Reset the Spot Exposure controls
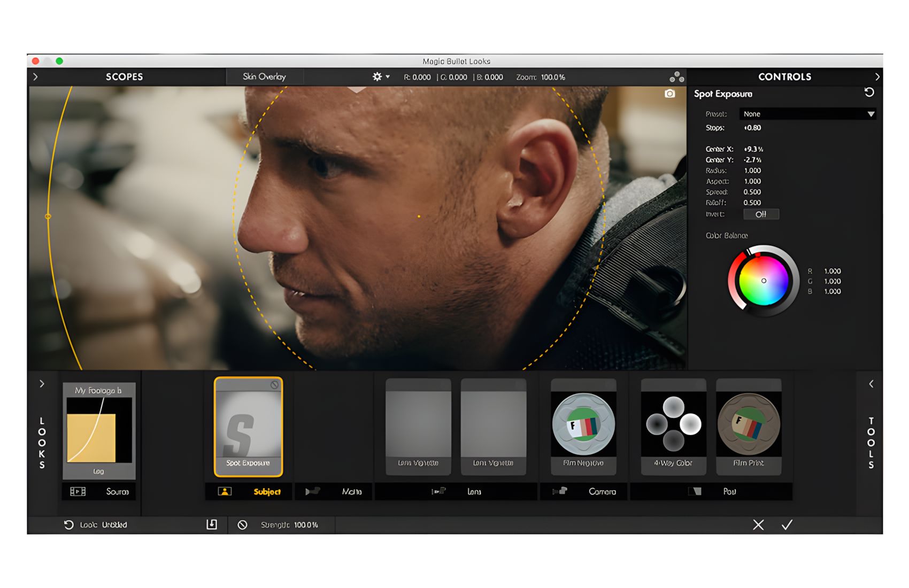This screenshot has height=588, width=909. click(x=869, y=92)
